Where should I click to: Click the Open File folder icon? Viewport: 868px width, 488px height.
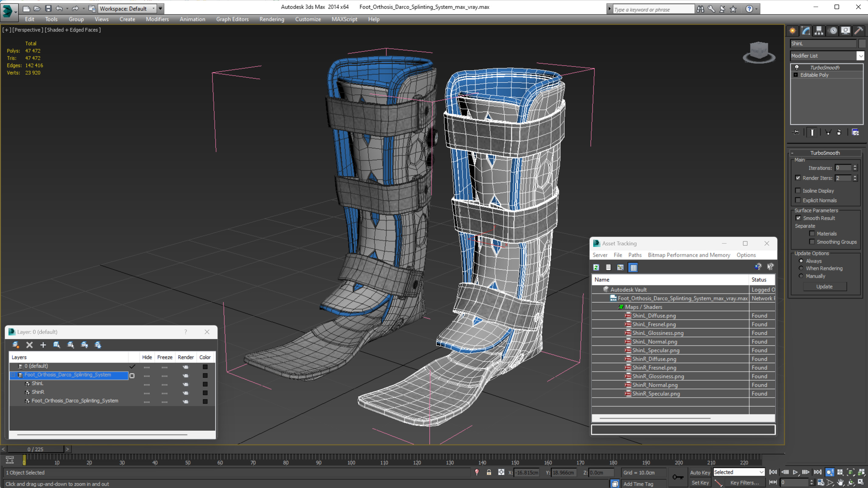37,9
